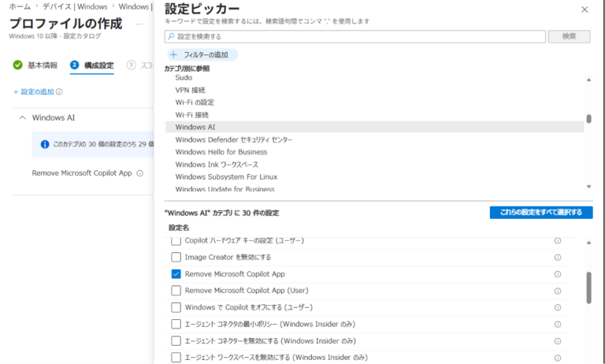Click info icon beside Image Creator を無効にする
The height and width of the screenshot is (364, 605).
coord(558,258)
